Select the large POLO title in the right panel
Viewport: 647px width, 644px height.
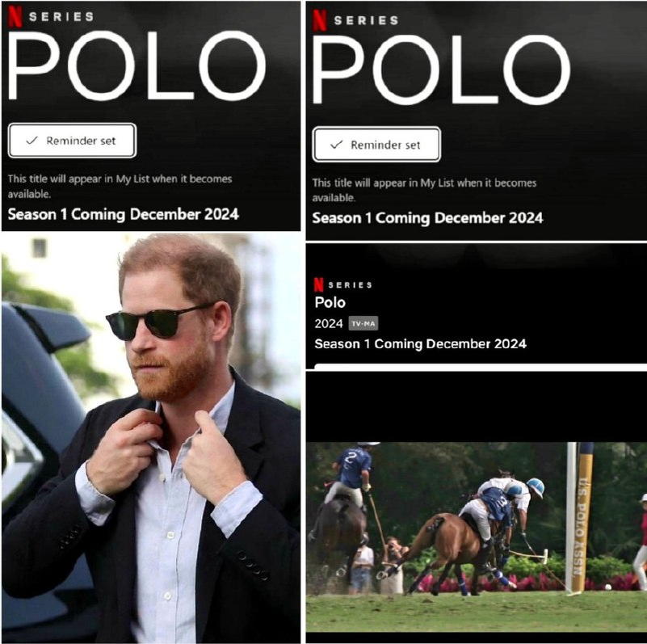point(441,70)
